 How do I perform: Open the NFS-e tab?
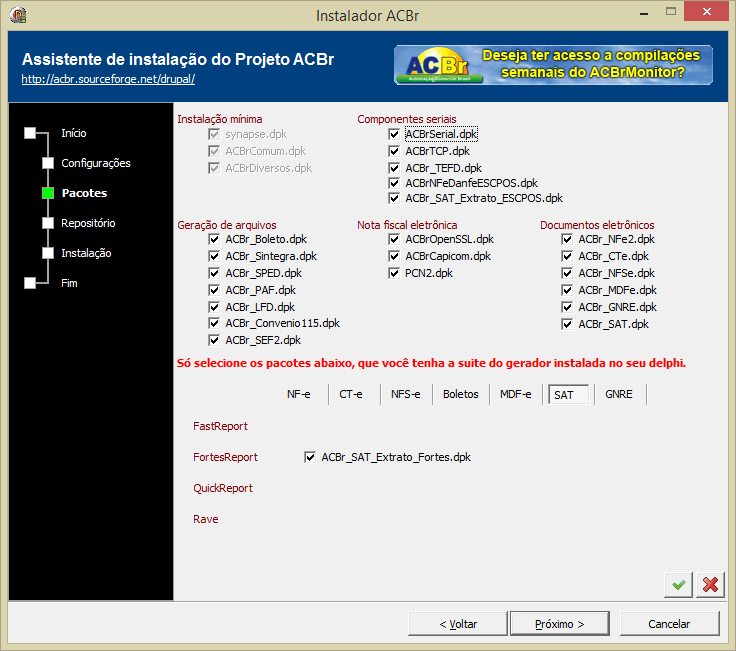406,394
